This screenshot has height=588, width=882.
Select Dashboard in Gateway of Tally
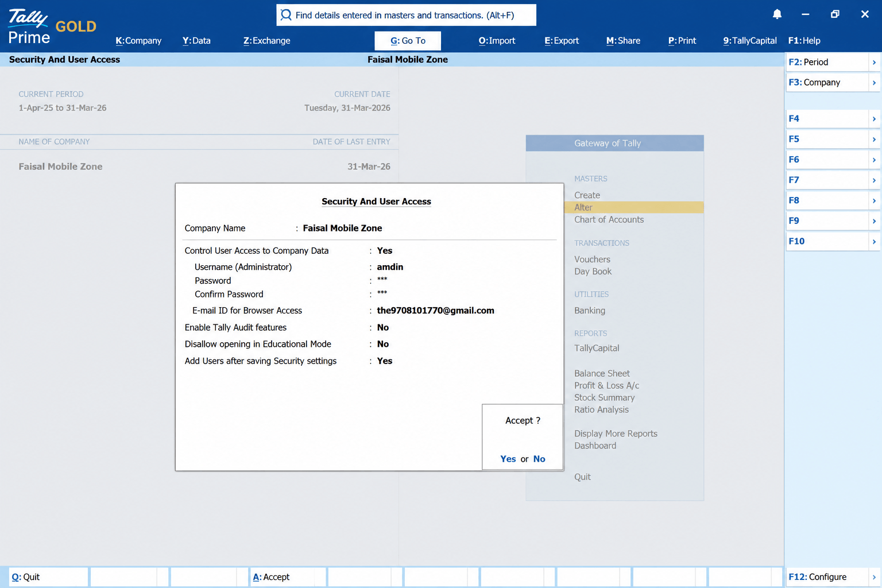595,446
